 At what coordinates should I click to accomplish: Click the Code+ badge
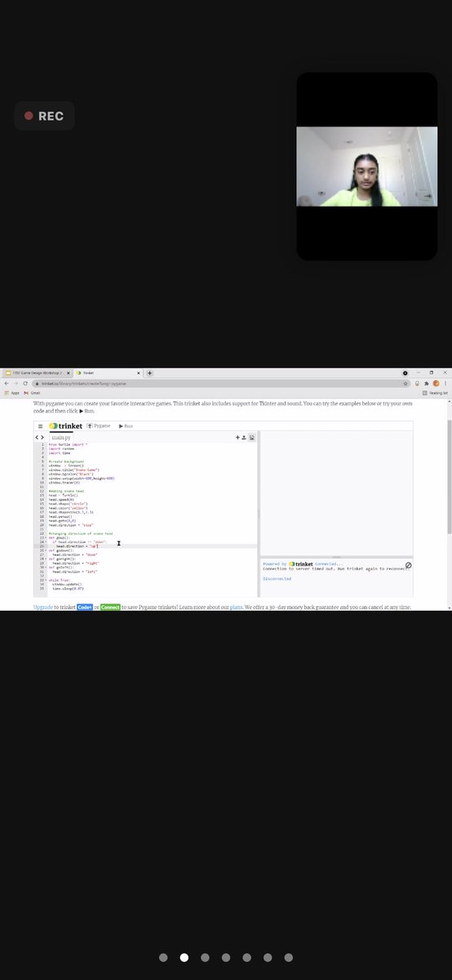click(x=85, y=608)
